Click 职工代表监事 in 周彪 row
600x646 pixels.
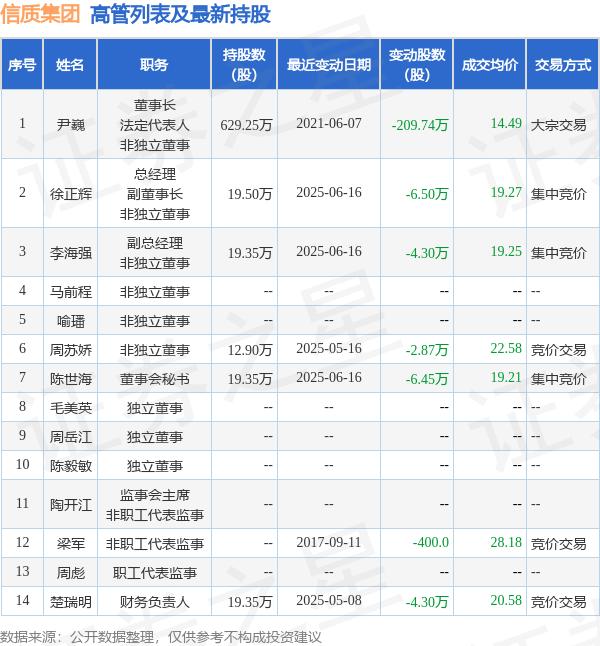[154, 573]
